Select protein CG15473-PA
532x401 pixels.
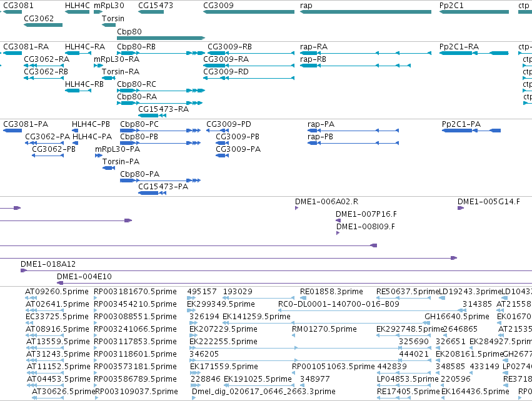pos(163,187)
